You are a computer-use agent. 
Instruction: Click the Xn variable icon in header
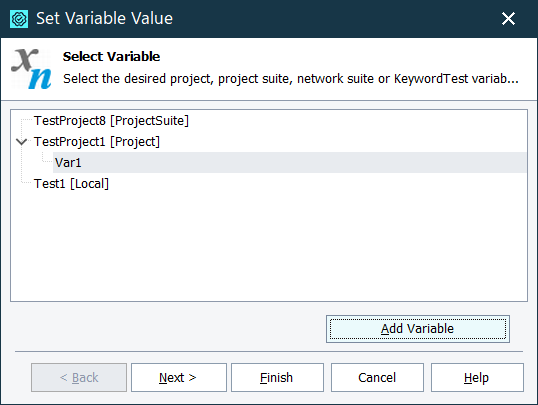click(x=31, y=69)
